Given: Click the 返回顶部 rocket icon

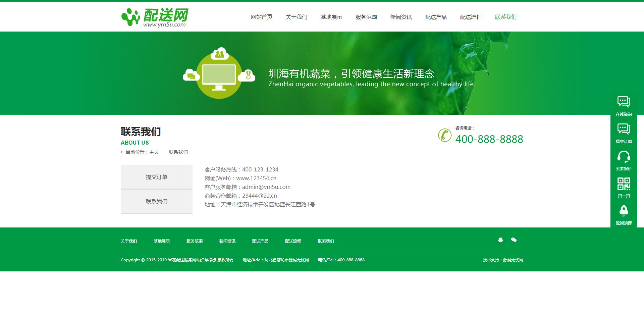Looking at the screenshot, I should [624, 211].
